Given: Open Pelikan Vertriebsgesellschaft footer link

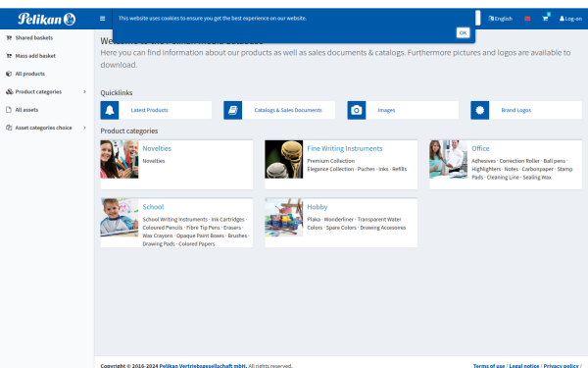Looking at the screenshot, I should tap(203, 366).
